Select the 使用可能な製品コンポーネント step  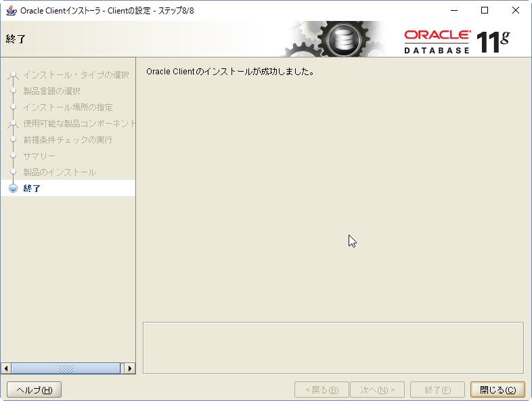tap(79, 123)
